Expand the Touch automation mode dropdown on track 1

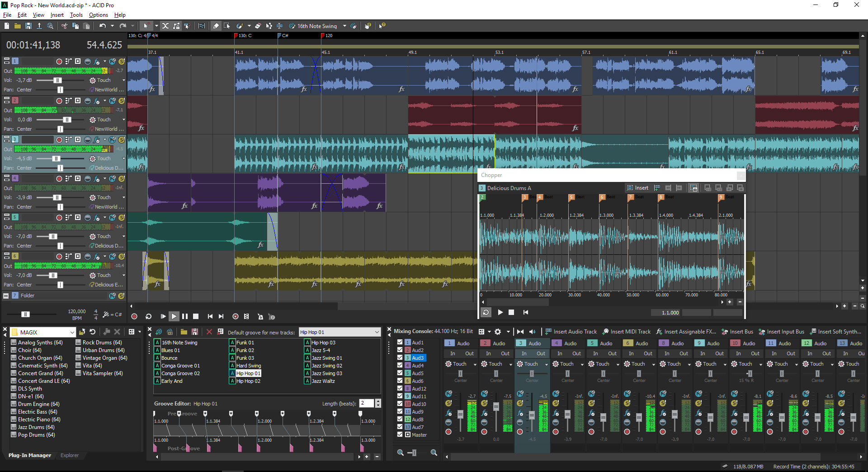[123, 80]
